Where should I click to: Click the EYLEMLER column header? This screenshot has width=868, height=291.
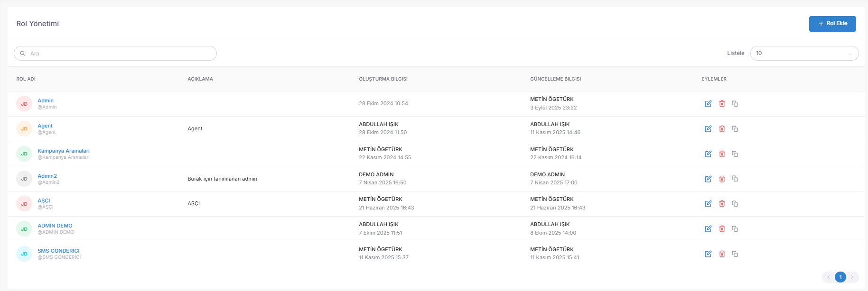pyautogui.click(x=714, y=79)
